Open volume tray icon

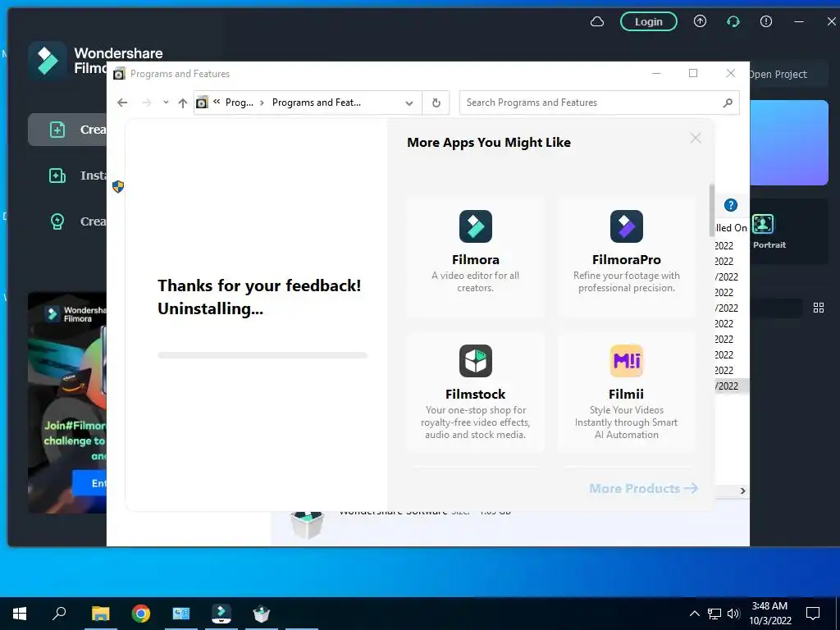(x=733, y=614)
